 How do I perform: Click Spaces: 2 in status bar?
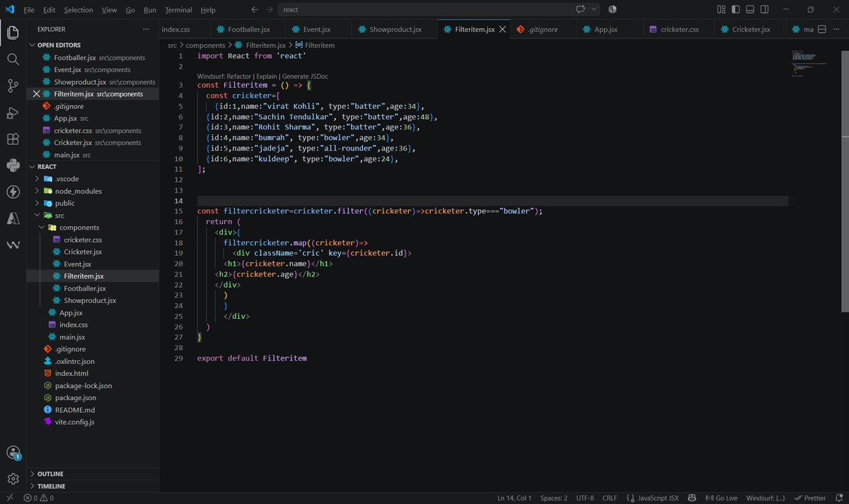554,498
